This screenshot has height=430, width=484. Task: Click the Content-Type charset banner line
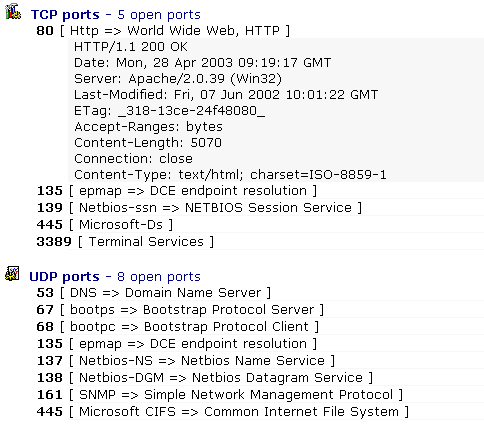click(x=230, y=175)
